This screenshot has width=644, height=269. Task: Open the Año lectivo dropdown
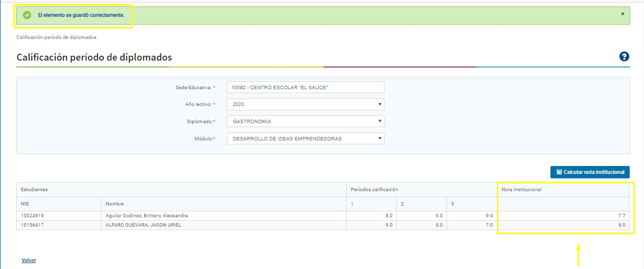(x=305, y=104)
